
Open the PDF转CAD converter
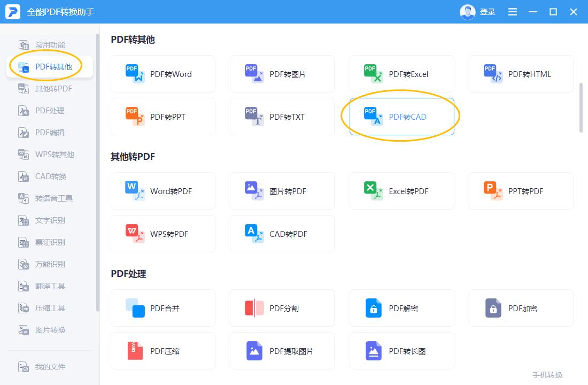click(401, 117)
